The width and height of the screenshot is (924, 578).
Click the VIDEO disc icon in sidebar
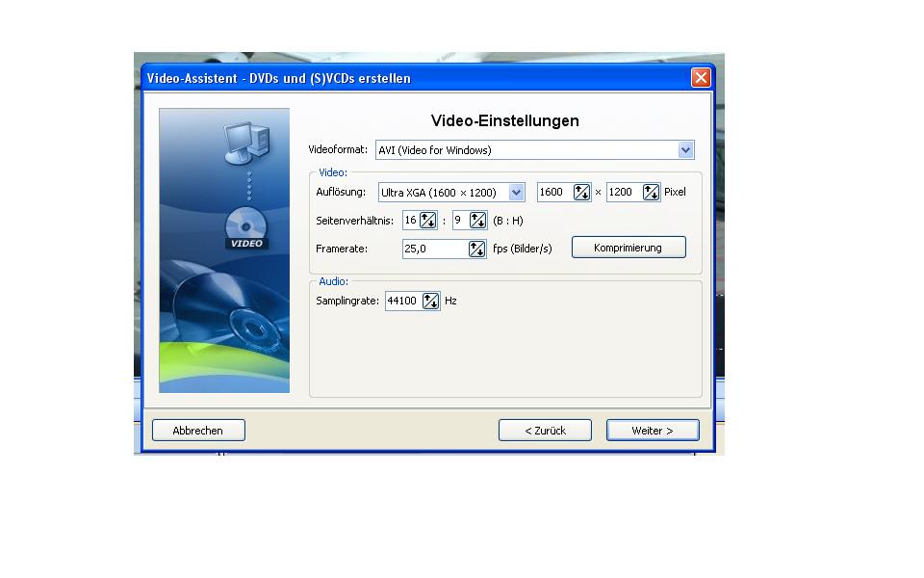245,229
